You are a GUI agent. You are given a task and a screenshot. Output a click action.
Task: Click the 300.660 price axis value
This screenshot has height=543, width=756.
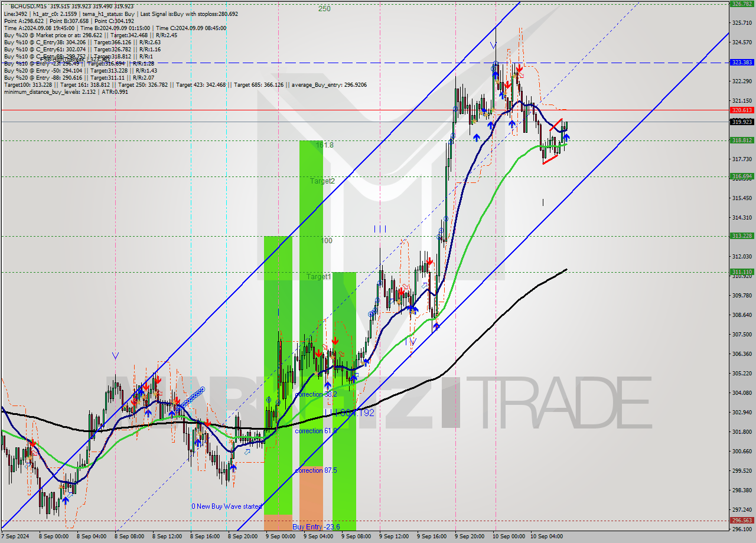coord(742,451)
